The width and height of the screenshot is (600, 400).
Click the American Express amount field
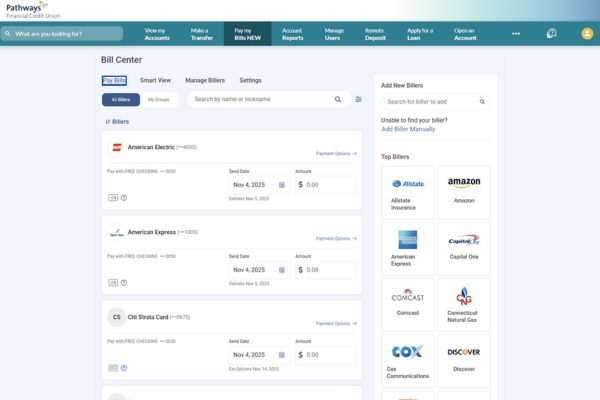[x=326, y=270]
